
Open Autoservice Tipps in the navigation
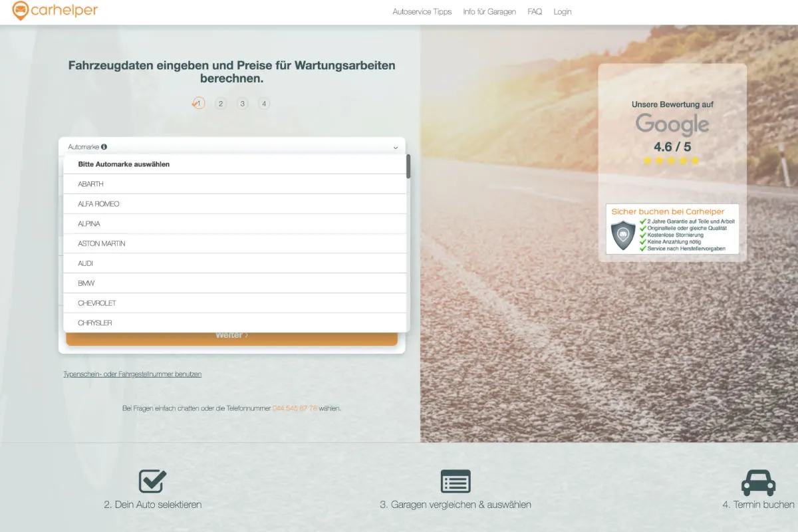pos(422,12)
